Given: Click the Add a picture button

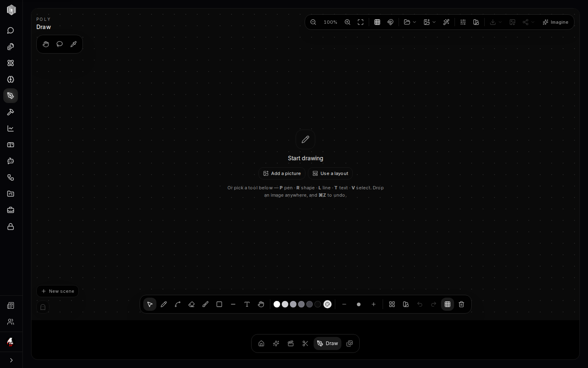Looking at the screenshot, I should click(282, 173).
